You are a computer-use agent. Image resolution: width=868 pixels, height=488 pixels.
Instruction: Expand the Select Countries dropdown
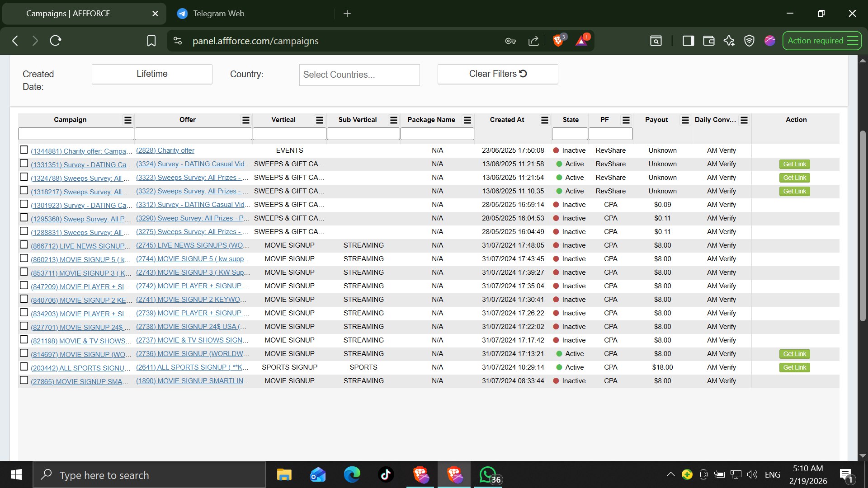359,75
